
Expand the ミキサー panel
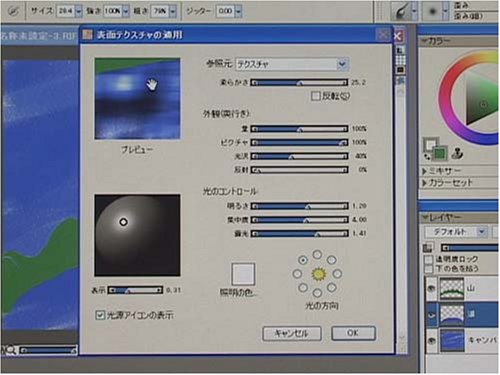coord(425,171)
